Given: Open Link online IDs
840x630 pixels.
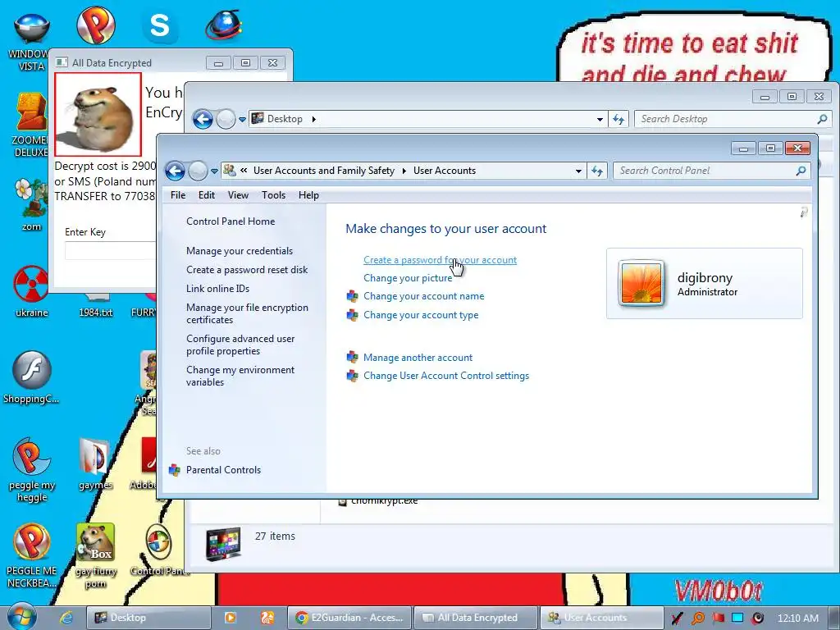Looking at the screenshot, I should click(x=217, y=288).
